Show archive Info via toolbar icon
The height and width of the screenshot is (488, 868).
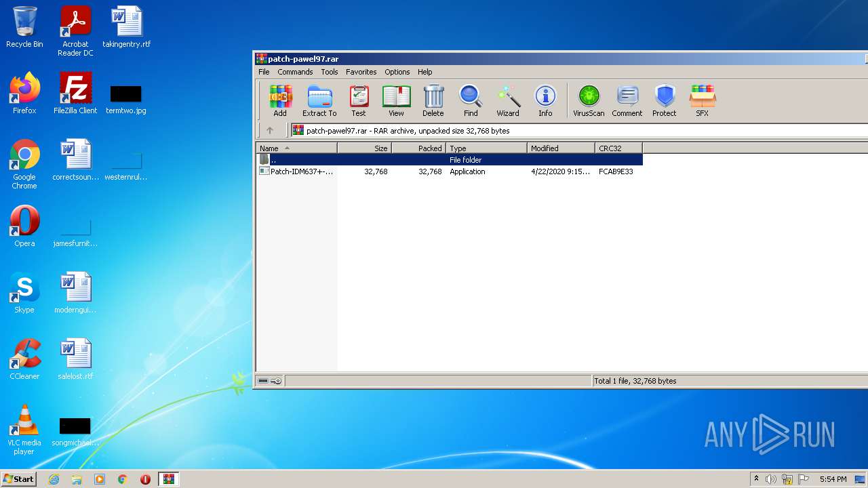coord(545,100)
